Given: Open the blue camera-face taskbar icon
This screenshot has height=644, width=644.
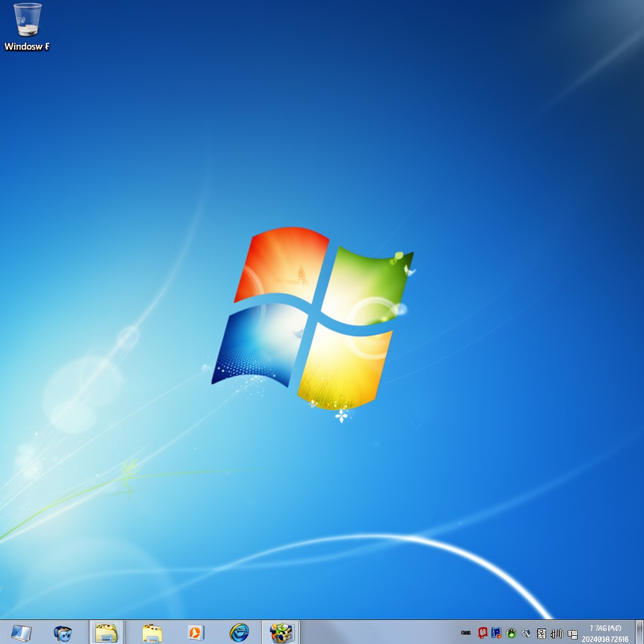Looking at the screenshot, I should 63,633.
